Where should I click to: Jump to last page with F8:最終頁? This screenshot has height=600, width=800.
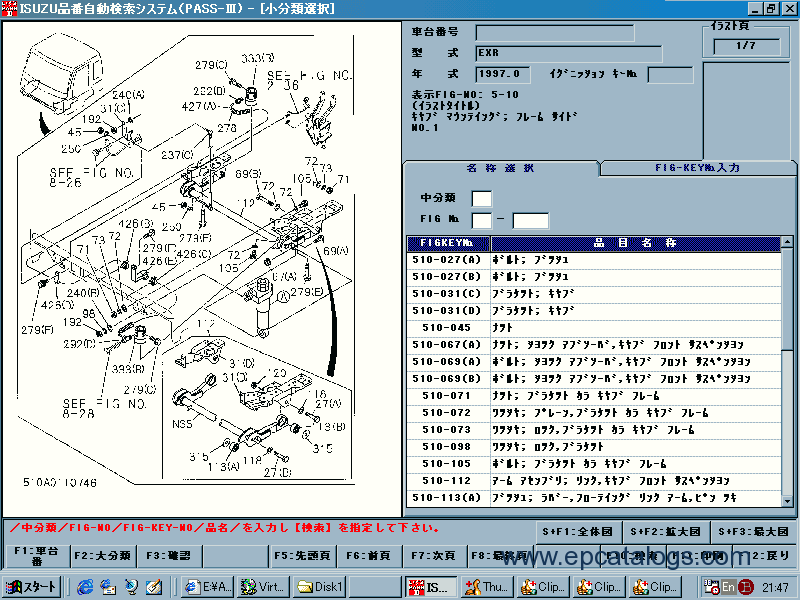[x=499, y=556]
